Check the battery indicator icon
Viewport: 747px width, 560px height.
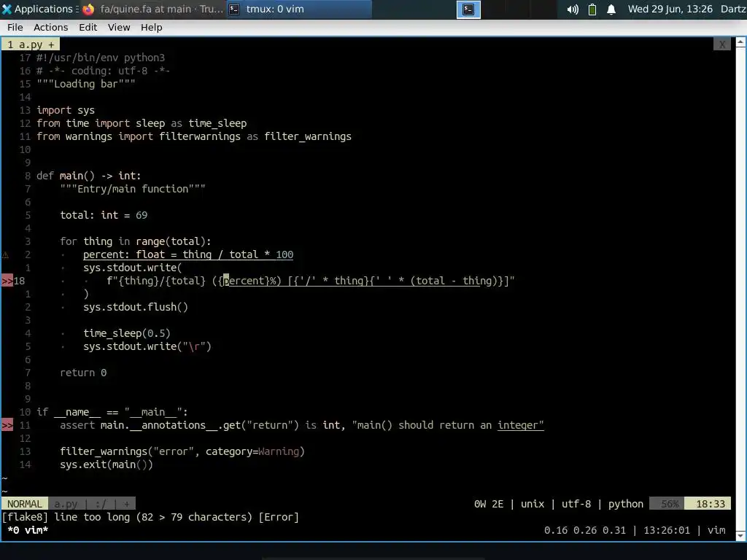(x=592, y=9)
